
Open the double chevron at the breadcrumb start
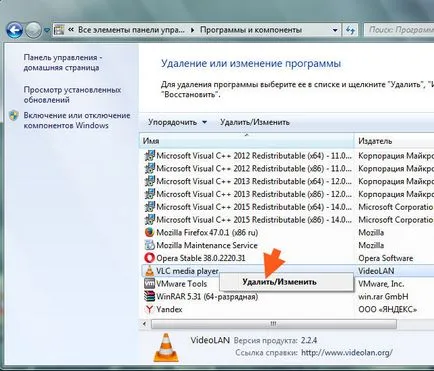pos(70,30)
